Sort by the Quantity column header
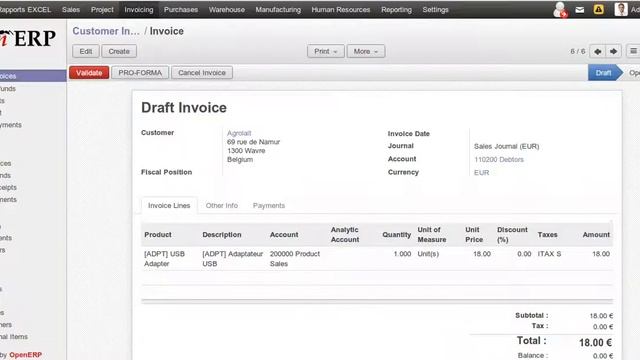Image resolution: width=640 pixels, height=360 pixels. pos(396,235)
